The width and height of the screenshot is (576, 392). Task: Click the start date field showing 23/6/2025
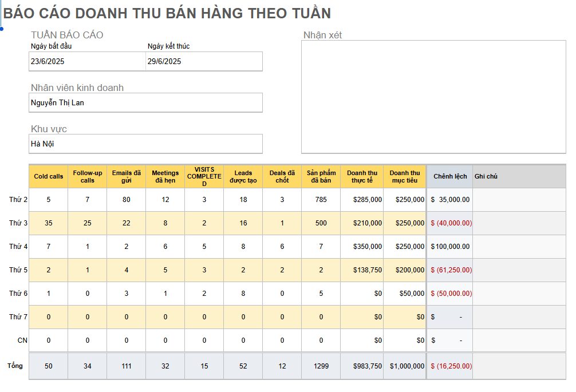[x=87, y=61]
